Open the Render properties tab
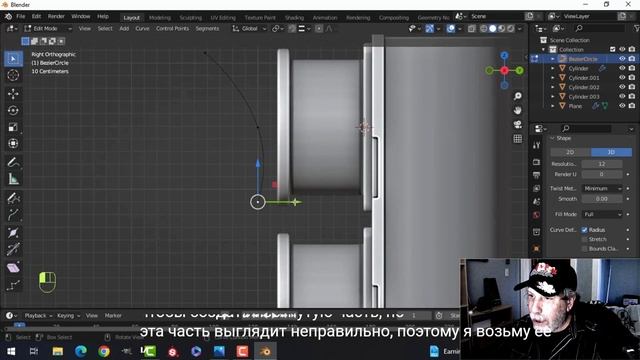This screenshot has height=360, width=640. [536, 162]
